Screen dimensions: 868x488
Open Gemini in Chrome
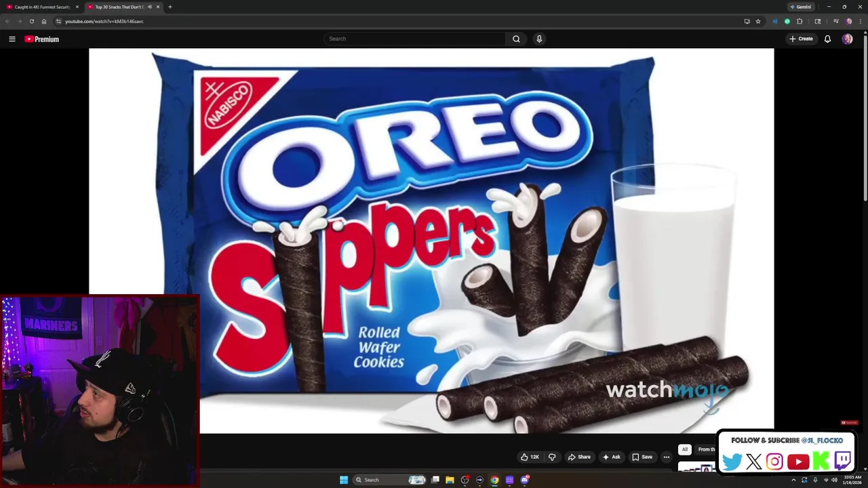pyautogui.click(x=801, y=7)
